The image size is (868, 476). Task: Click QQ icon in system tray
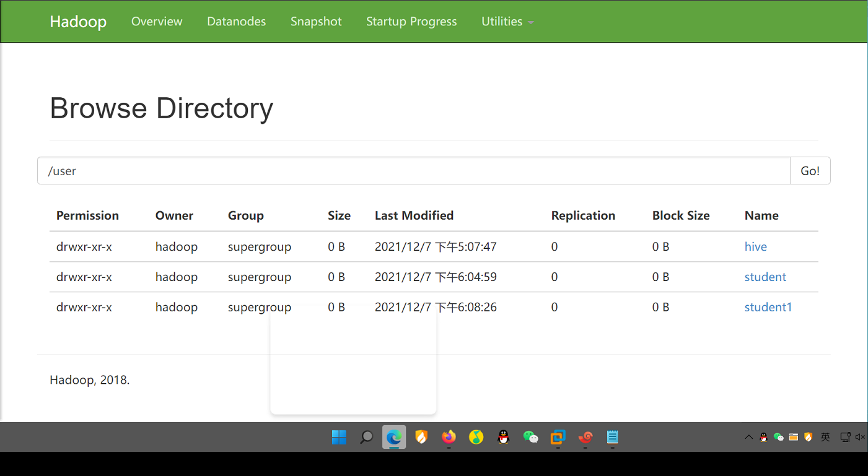coord(763,437)
